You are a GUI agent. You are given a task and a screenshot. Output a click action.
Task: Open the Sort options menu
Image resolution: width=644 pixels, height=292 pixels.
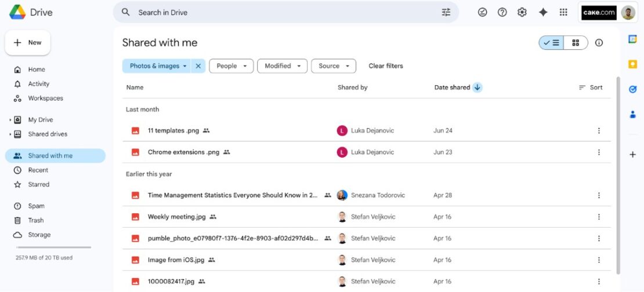(590, 87)
